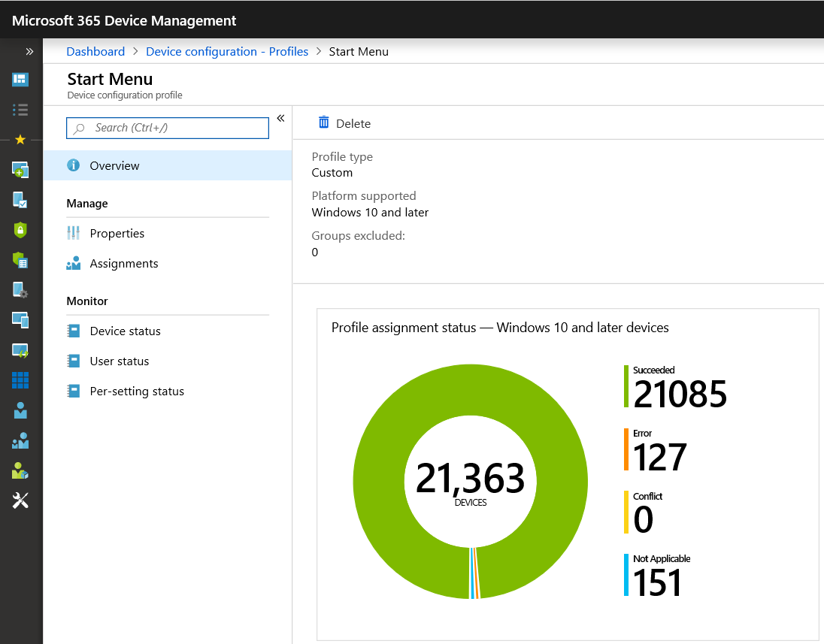Open the single user icon
This screenshot has height=644, width=824.
(20, 410)
